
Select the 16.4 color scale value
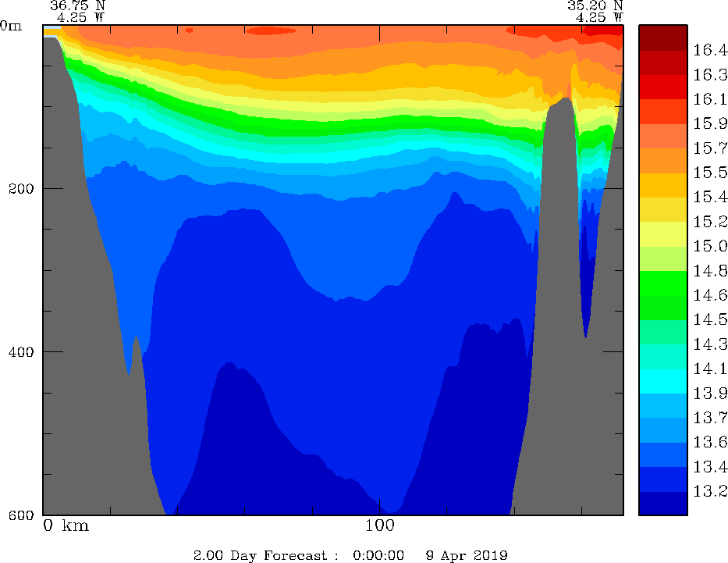point(710,50)
